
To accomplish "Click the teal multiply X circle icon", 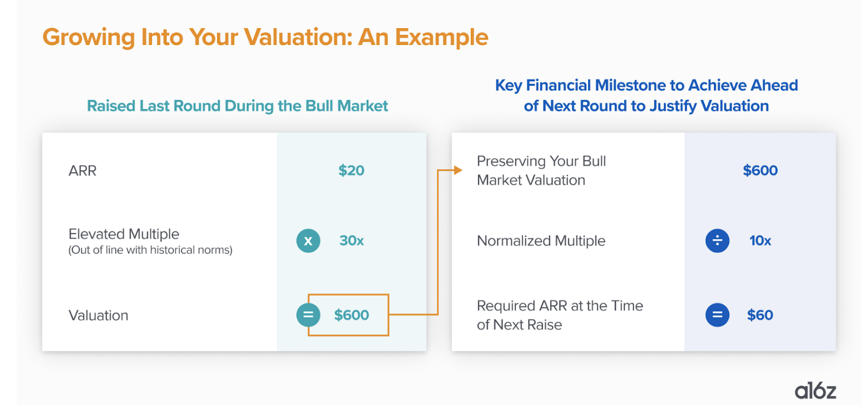I will [308, 241].
